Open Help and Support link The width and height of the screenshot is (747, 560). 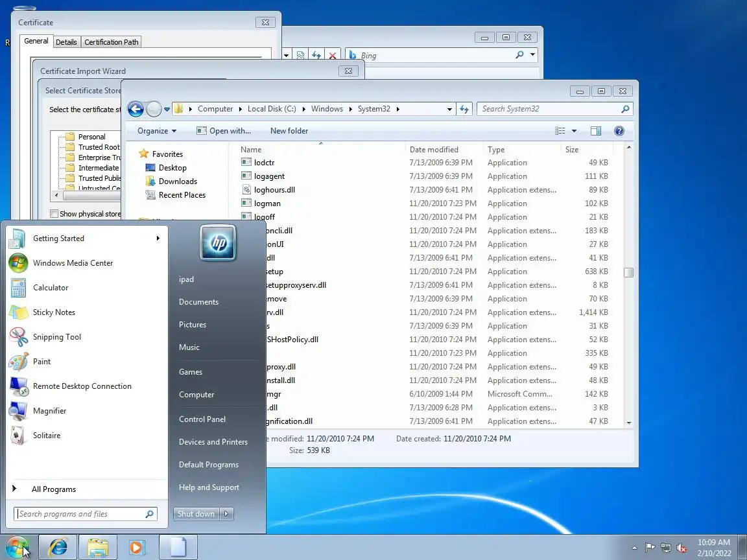209,487
